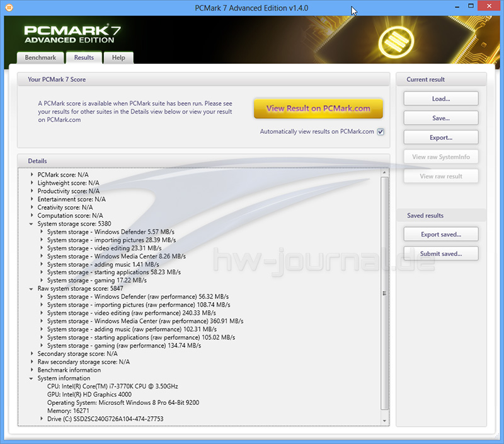Expand starting applications 58.23 MB/s row

pyautogui.click(x=42, y=272)
